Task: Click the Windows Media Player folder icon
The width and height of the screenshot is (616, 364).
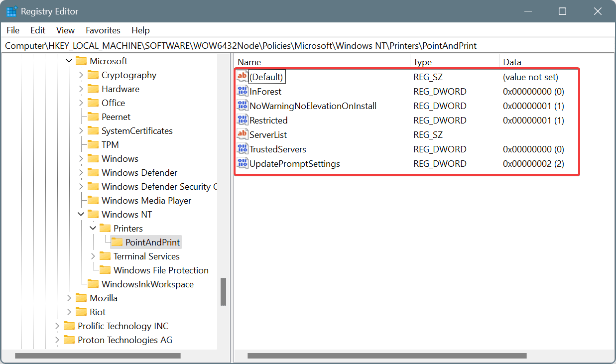Action: point(93,200)
